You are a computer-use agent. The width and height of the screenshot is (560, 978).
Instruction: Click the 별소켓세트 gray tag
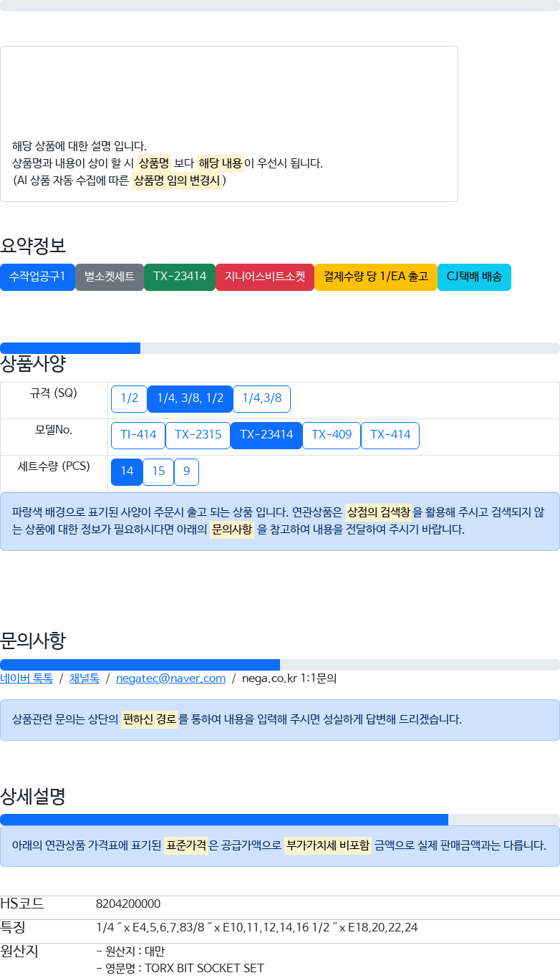coord(110,277)
